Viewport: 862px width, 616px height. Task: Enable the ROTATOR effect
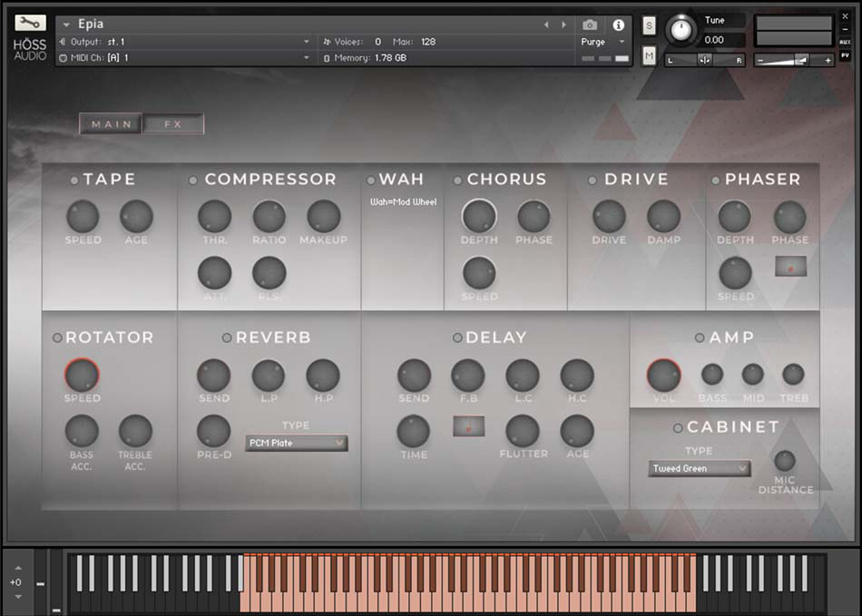58,337
